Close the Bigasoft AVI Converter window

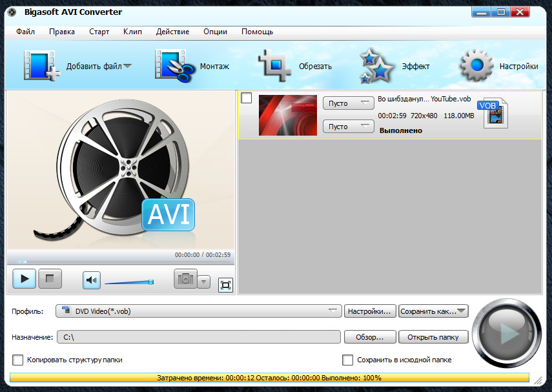(x=520, y=12)
